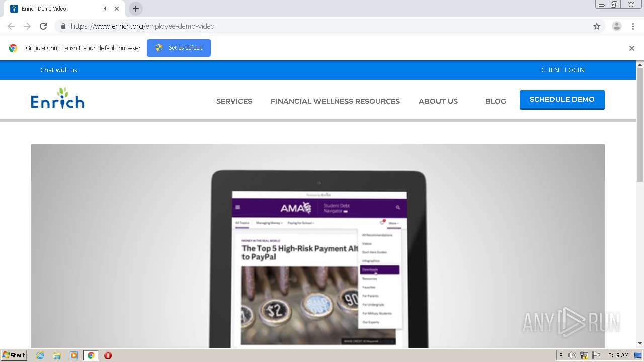
Task: Select the Chrome taskbar icon
Action: 91,355
